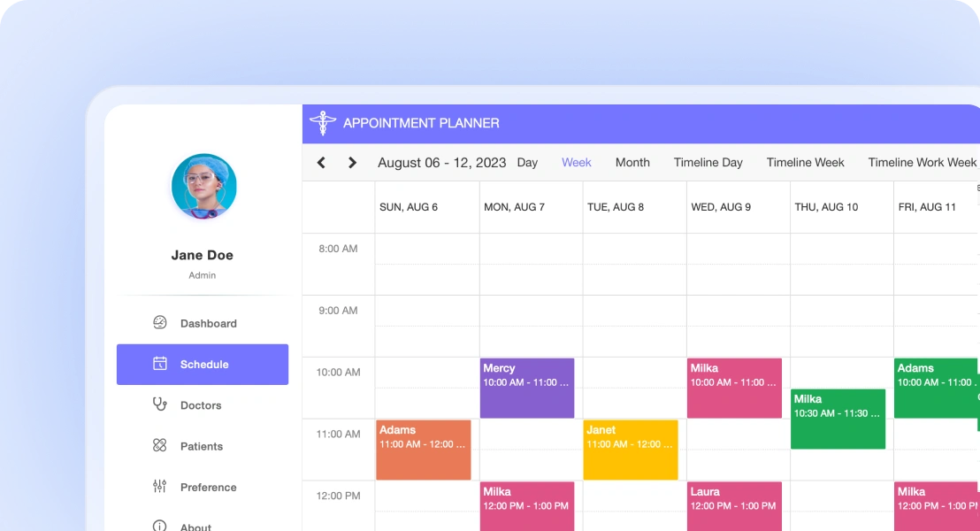Click the August 06 - 12 date range
The width and height of the screenshot is (980, 531).
(x=441, y=163)
